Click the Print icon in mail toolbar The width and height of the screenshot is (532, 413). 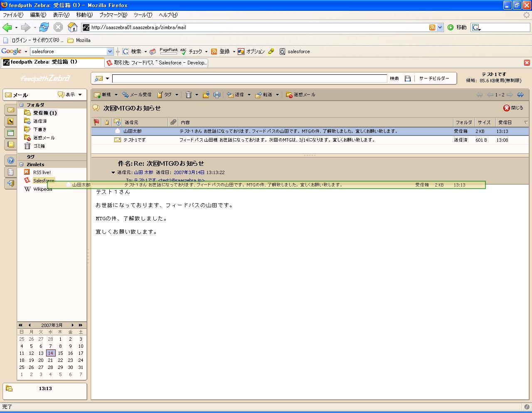click(217, 95)
